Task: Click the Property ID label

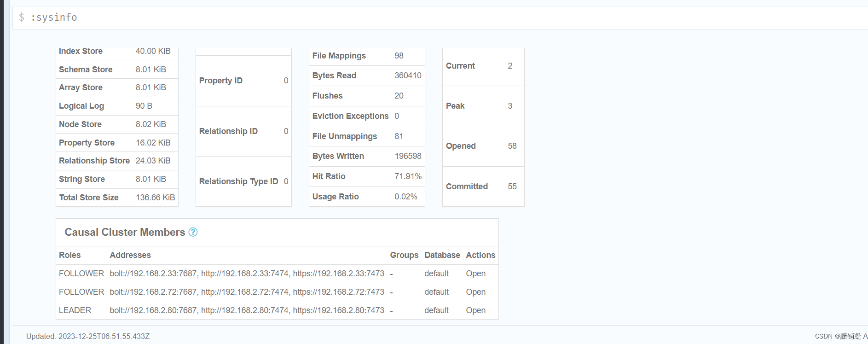Action: tap(220, 81)
